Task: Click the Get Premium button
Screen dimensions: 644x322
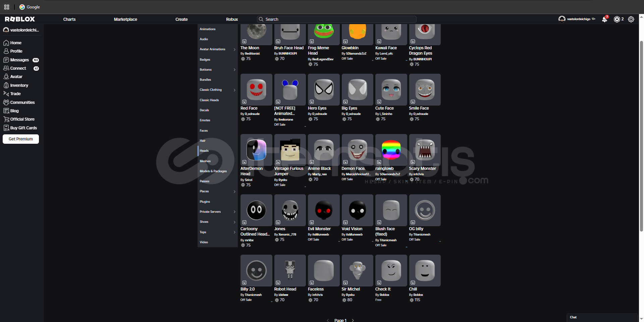Action: tap(21, 139)
